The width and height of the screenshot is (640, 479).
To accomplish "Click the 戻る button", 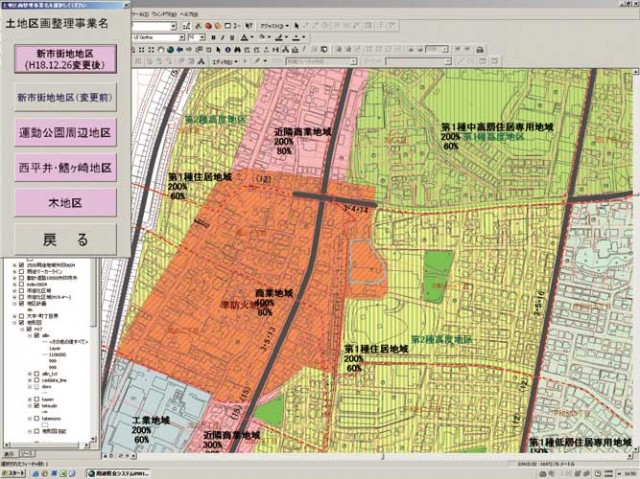I will pyautogui.click(x=65, y=240).
